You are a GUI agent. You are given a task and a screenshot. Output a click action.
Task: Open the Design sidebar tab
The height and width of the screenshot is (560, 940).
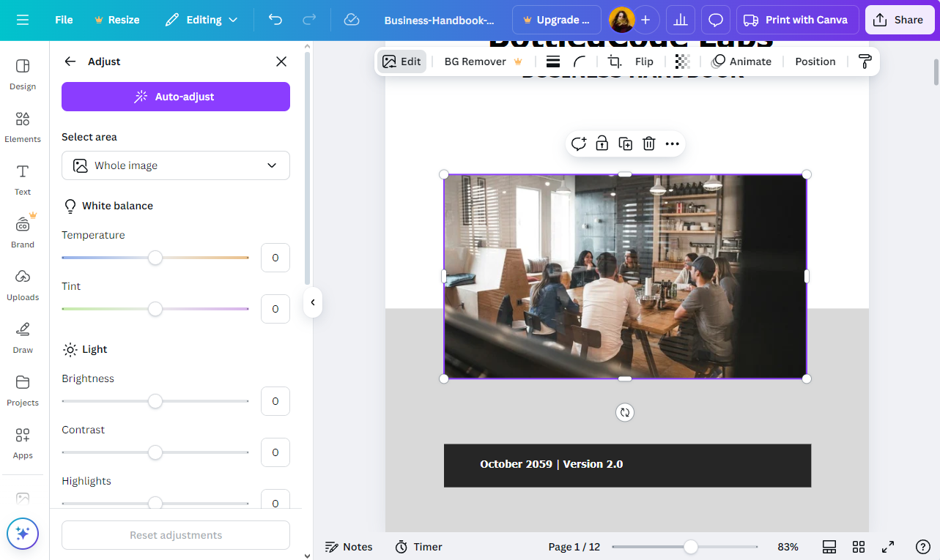pyautogui.click(x=23, y=74)
